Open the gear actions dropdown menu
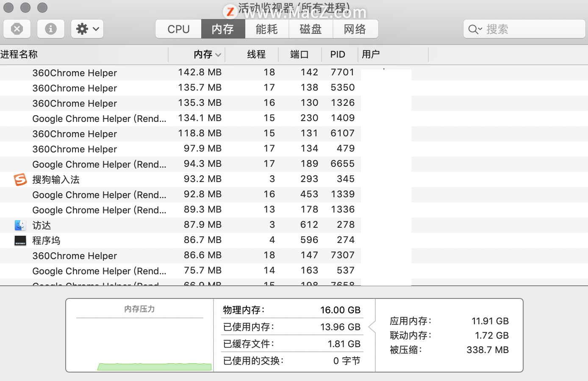This screenshot has height=381, width=588. 87,29
